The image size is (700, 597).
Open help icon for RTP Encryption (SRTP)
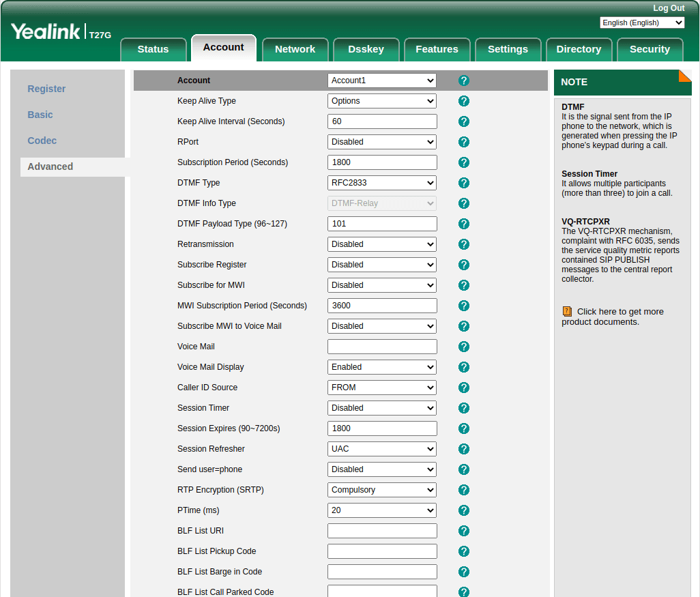point(464,490)
